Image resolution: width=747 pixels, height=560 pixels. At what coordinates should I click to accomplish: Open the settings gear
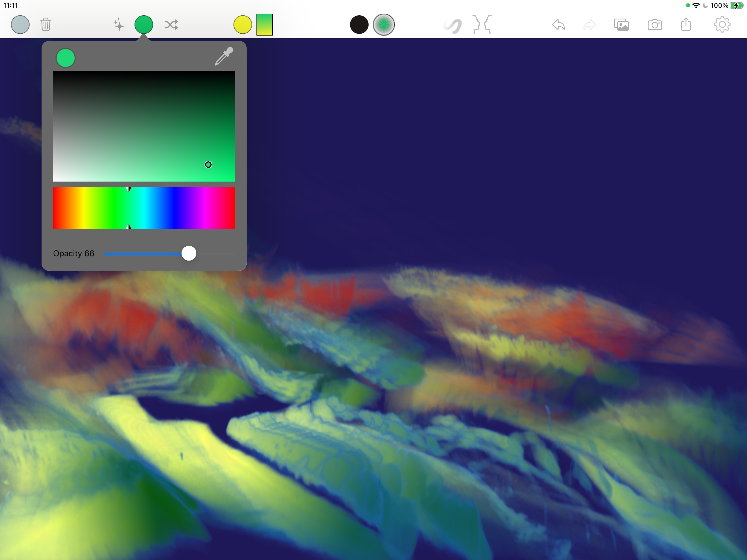pyautogui.click(x=722, y=25)
